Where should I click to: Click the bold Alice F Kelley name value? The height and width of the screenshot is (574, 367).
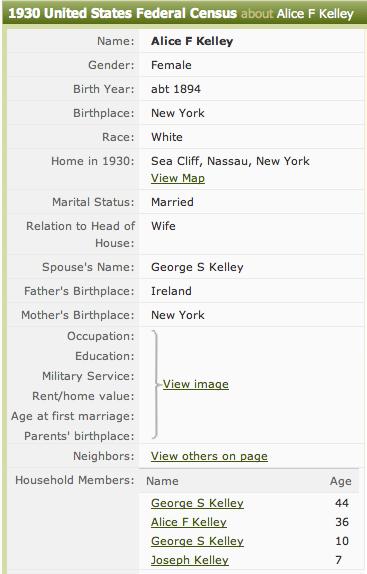coord(192,41)
